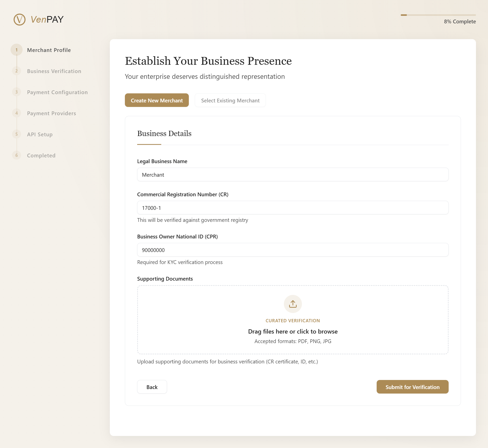Click the 'Business Details' section heading

(164, 134)
